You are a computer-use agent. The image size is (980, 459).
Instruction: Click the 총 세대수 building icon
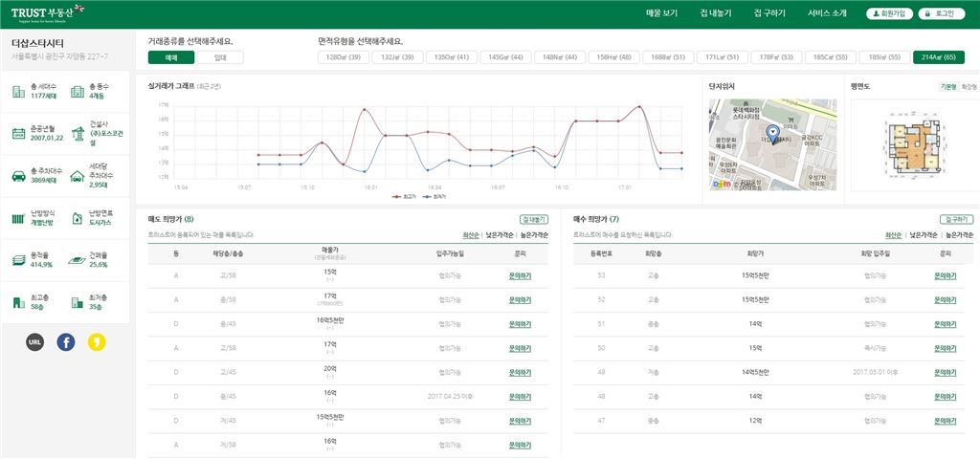[18, 92]
